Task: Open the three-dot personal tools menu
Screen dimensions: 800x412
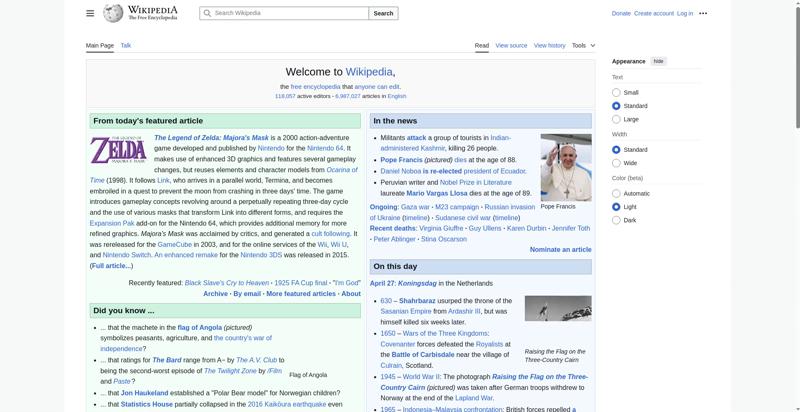Action: (703, 13)
